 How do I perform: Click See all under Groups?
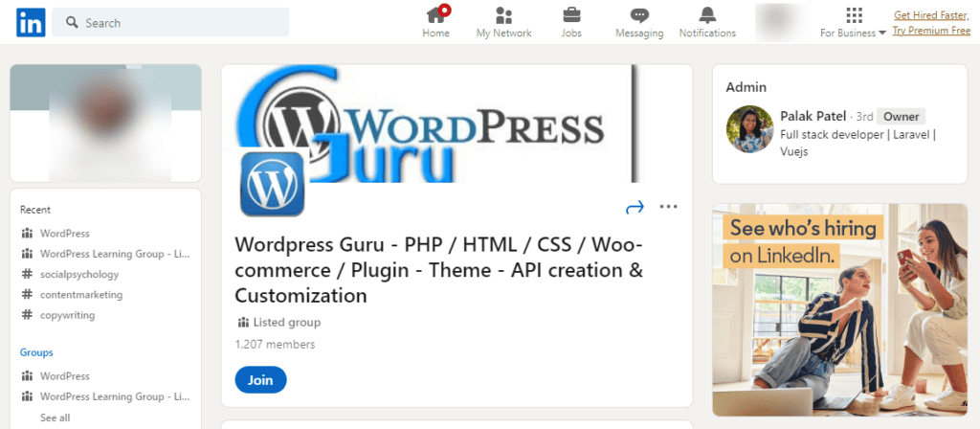tap(55, 418)
